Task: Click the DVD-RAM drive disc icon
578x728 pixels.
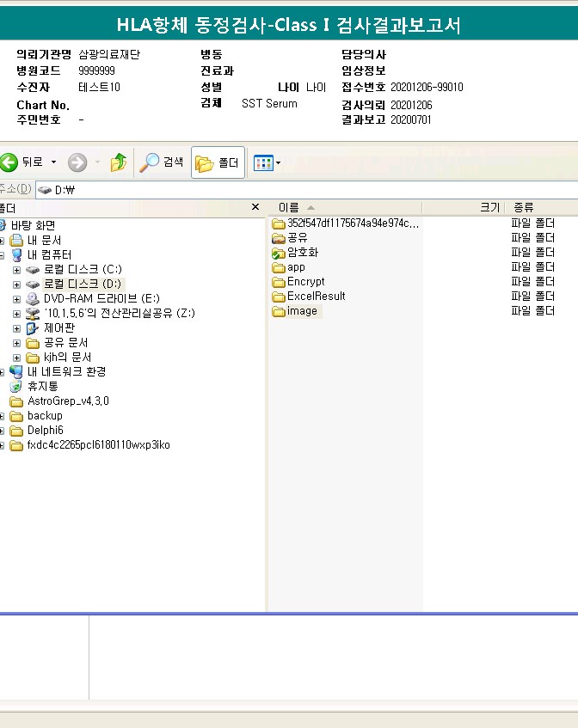Action: point(33,298)
